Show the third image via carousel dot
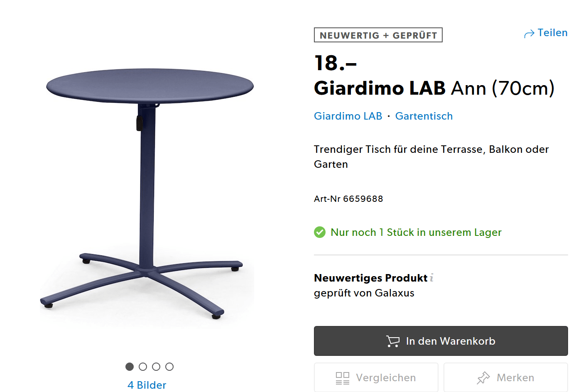Screen dimensions: 588x392 coord(156,367)
